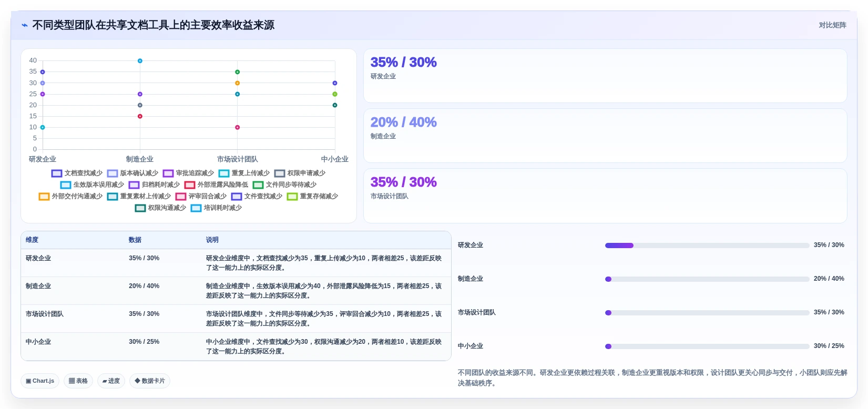Toggle the 重复上传减少 legend series
Screen dimensions: 868x409
pos(244,173)
